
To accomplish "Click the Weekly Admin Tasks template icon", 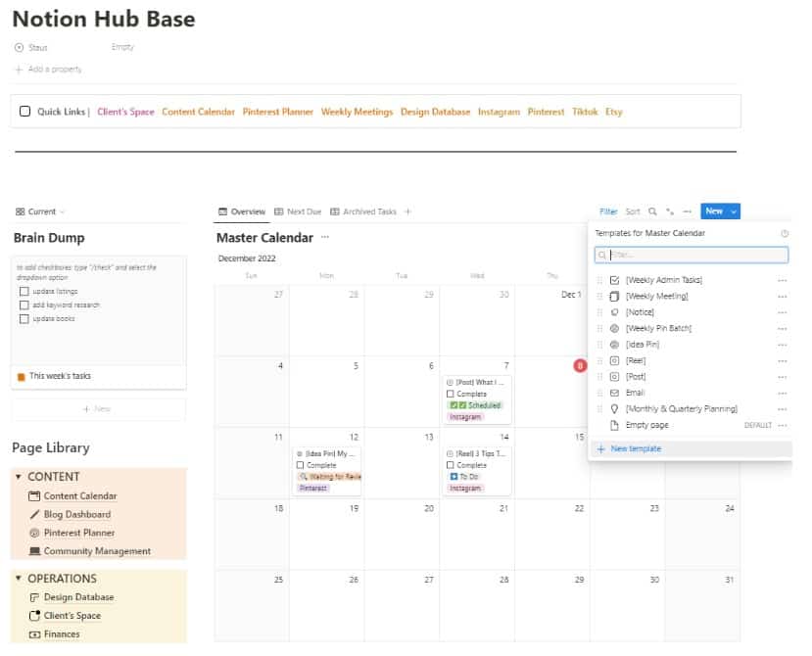I will [614, 280].
